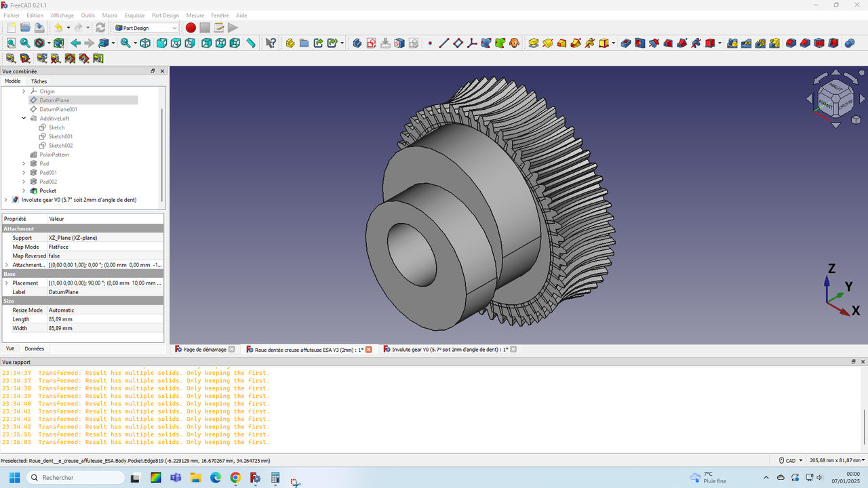
Task: Close the Roue dentée creuse tab
Action: click(x=369, y=350)
